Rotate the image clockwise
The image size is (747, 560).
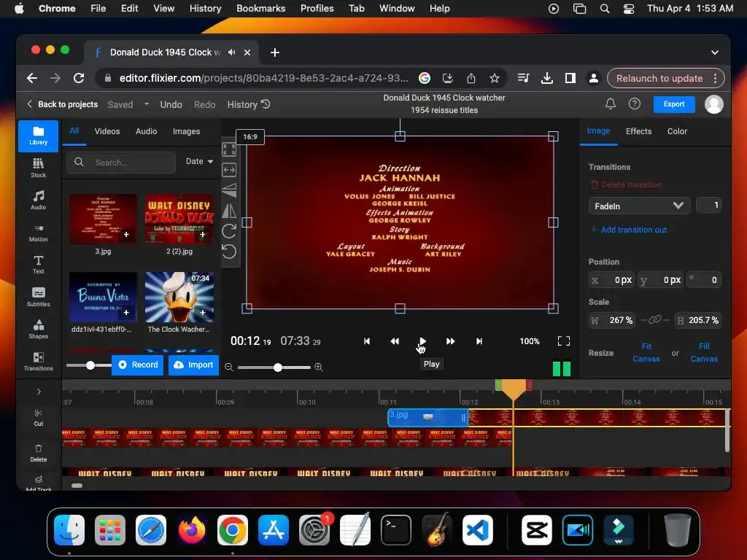click(229, 231)
